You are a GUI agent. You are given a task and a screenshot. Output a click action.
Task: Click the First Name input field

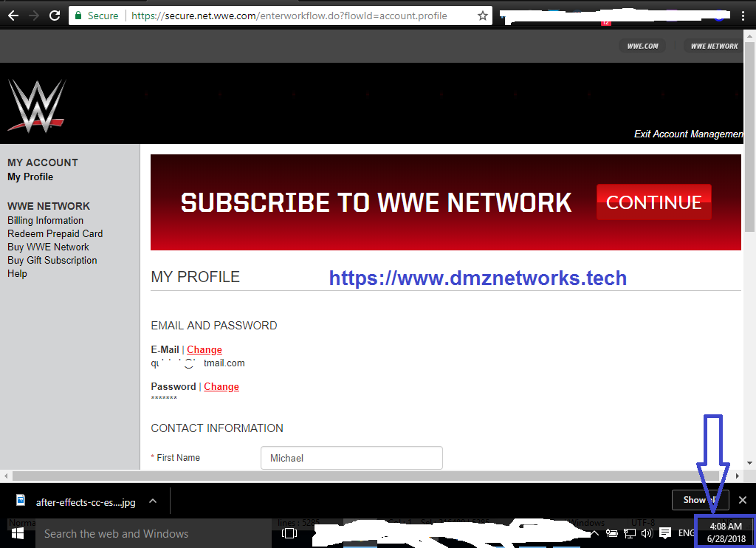tap(351, 458)
